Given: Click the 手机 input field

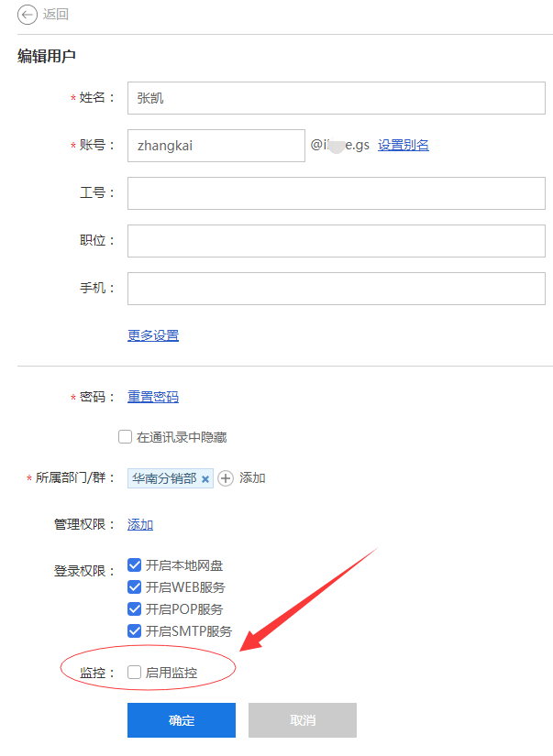Looking at the screenshot, I should point(337,289).
